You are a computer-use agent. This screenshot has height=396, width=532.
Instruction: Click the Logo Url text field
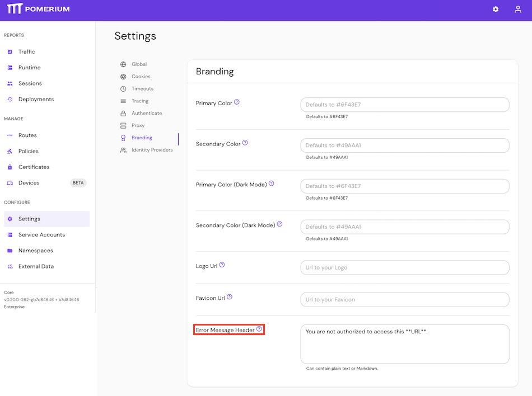404,267
